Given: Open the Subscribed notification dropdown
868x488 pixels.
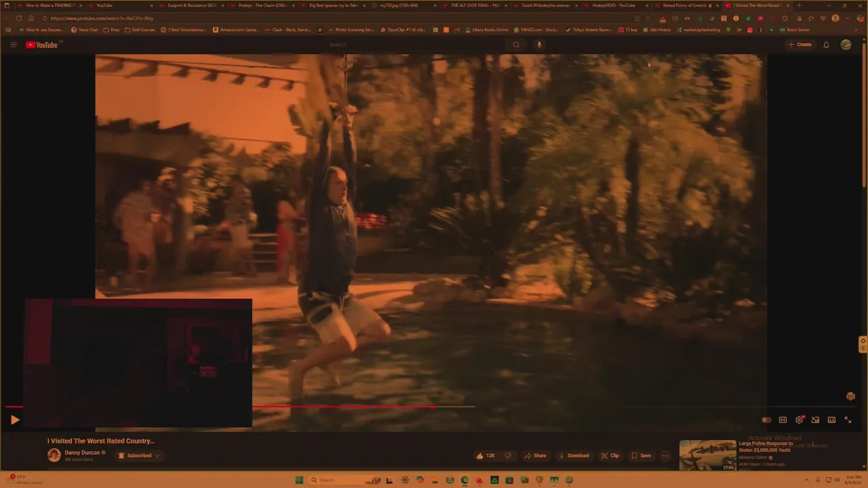Looking at the screenshot, I should (139, 455).
